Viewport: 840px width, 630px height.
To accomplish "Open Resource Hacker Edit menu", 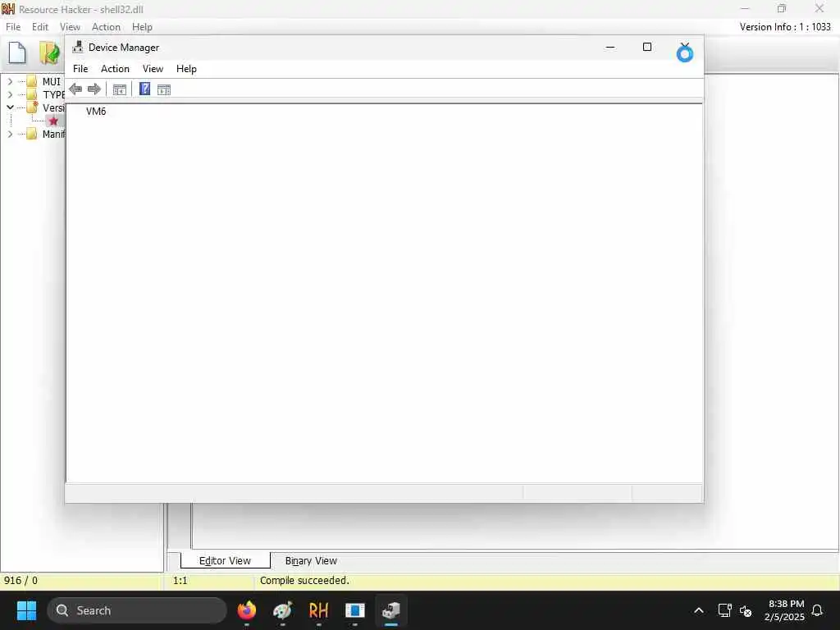I will (39, 27).
